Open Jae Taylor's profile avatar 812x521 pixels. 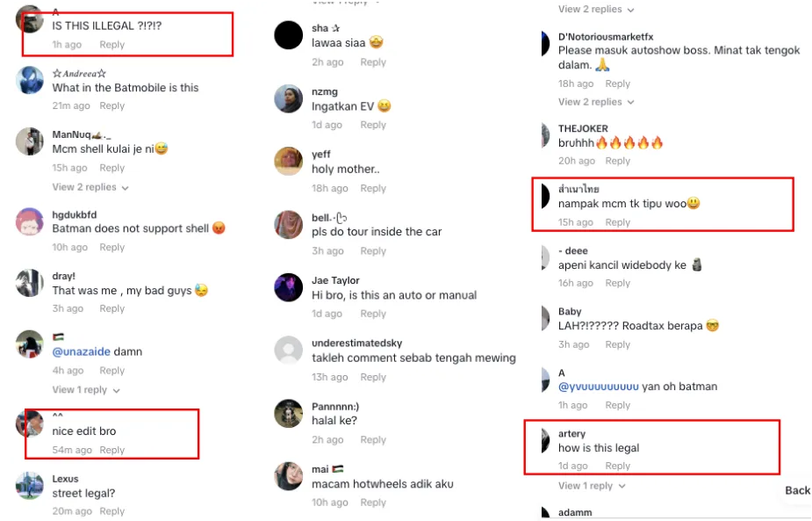click(289, 287)
